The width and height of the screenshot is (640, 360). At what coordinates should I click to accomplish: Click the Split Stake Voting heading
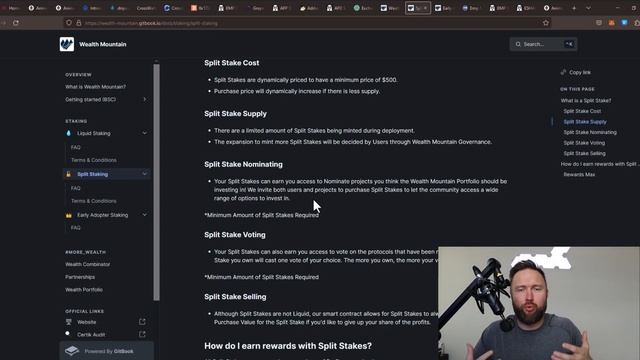click(235, 235)
